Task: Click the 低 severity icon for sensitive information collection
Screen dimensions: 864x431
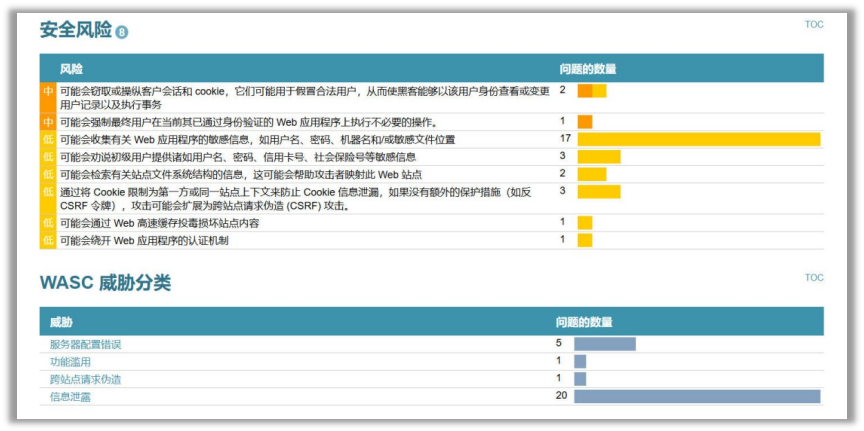Action: pos(48,139)
